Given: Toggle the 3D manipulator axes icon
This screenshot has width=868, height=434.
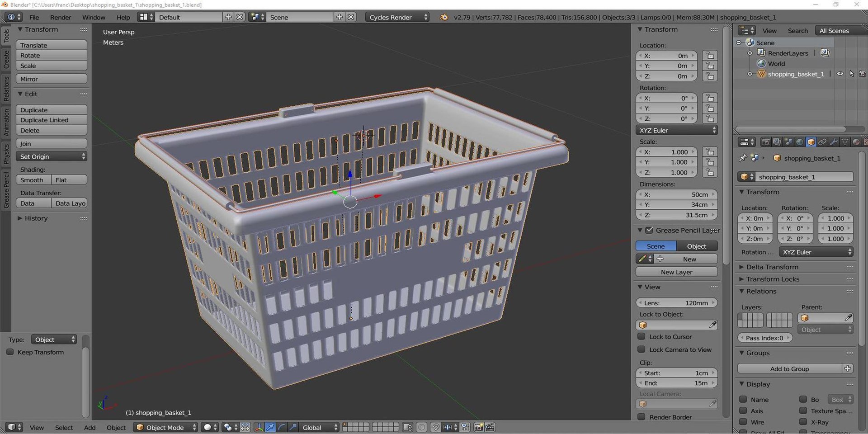Looking at the screenshot, I should [x=259, y=427].
